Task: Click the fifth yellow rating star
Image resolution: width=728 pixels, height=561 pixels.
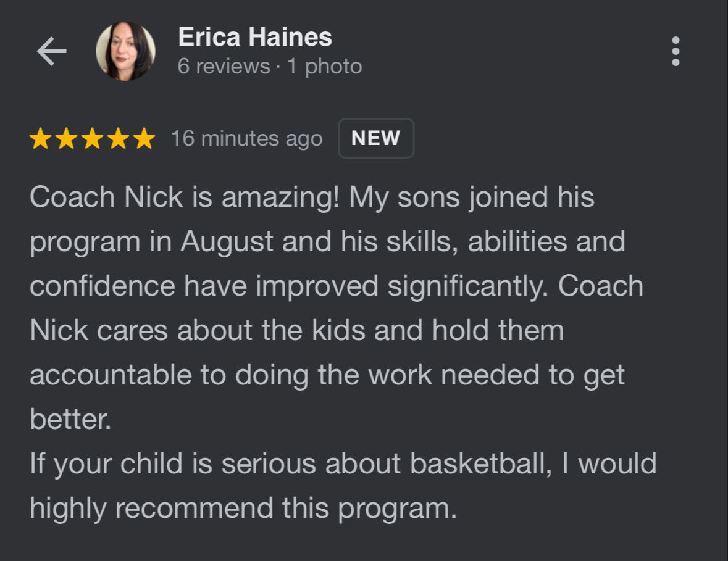Action: click(x=144, y=139)
